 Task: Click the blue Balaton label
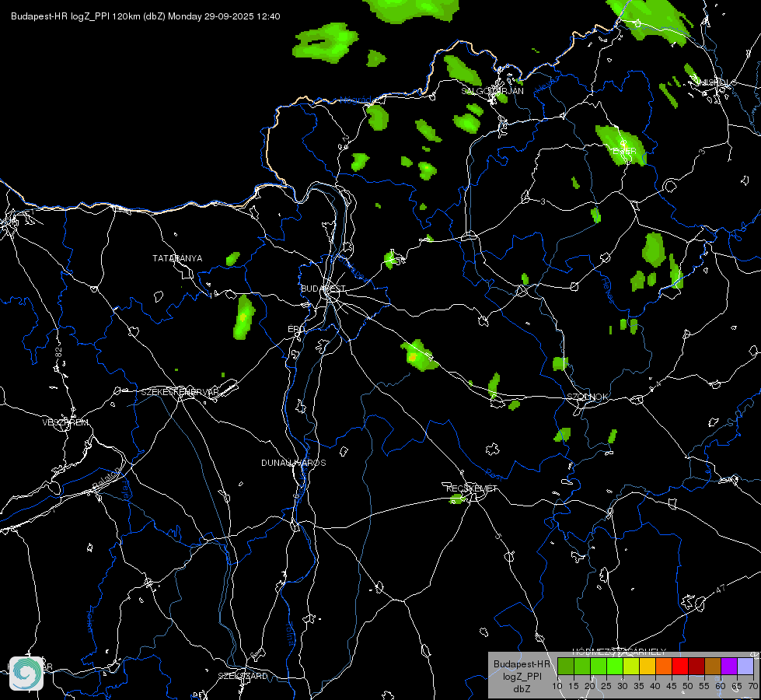105,478
